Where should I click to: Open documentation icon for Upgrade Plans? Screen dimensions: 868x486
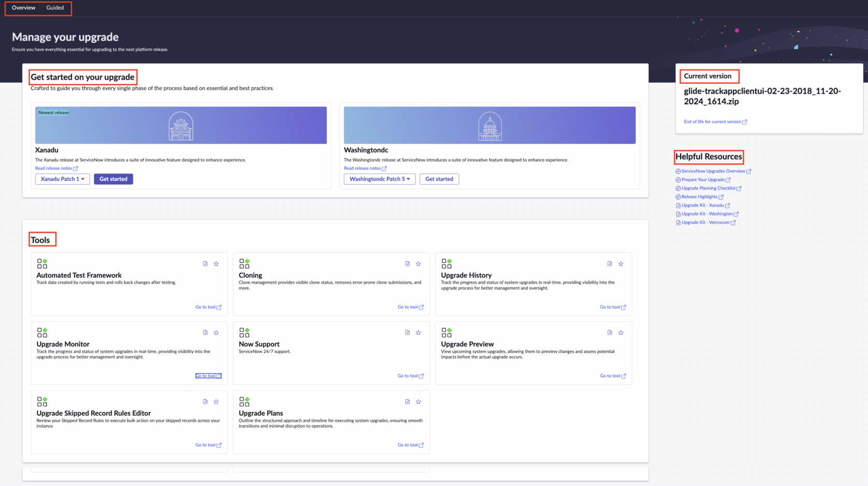pyautogui.click(x=408, y=402)
